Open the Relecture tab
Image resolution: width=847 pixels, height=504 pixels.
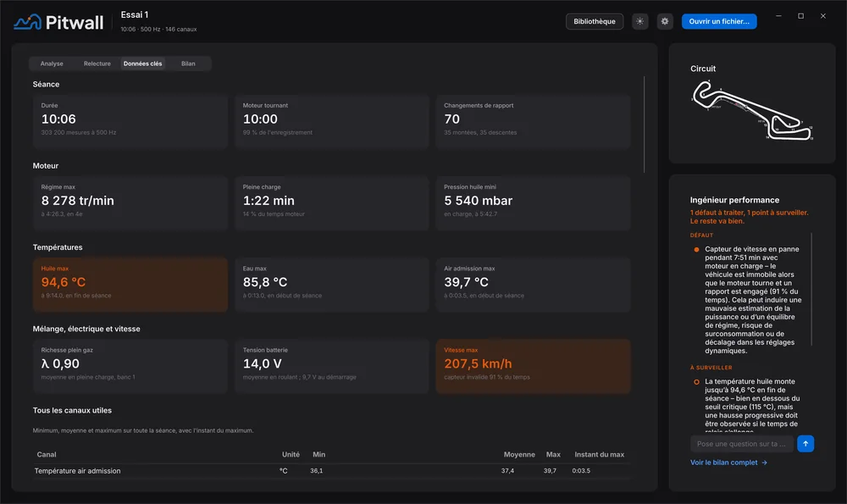pos(97,64)
